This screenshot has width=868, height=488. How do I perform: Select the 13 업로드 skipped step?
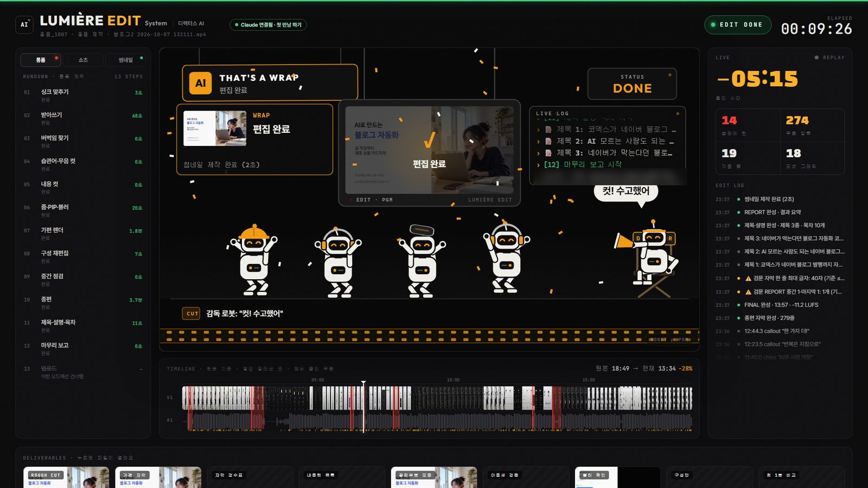83,372
